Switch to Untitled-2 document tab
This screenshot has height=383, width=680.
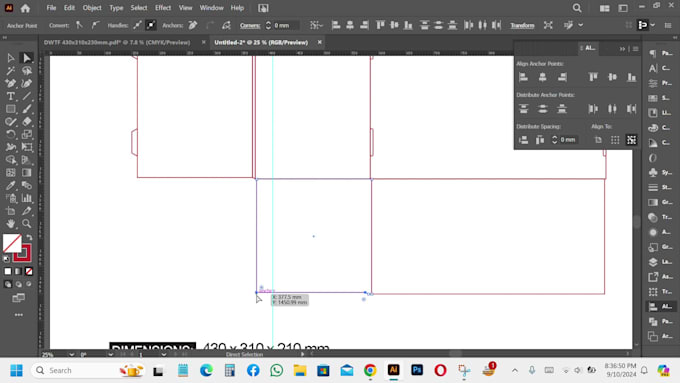261,43
